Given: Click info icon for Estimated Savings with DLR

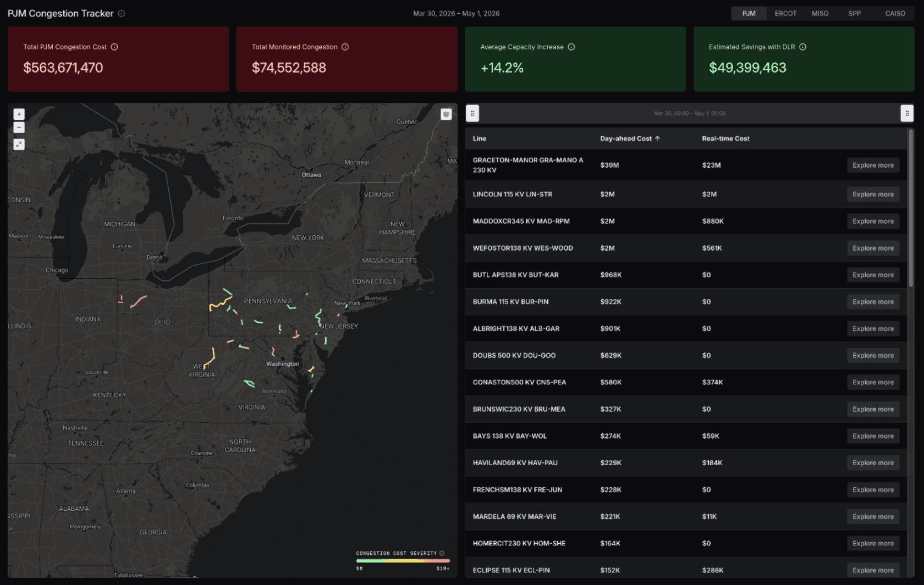Looking at the screenshot, I should pyautogui.click(x=803, y=47).
